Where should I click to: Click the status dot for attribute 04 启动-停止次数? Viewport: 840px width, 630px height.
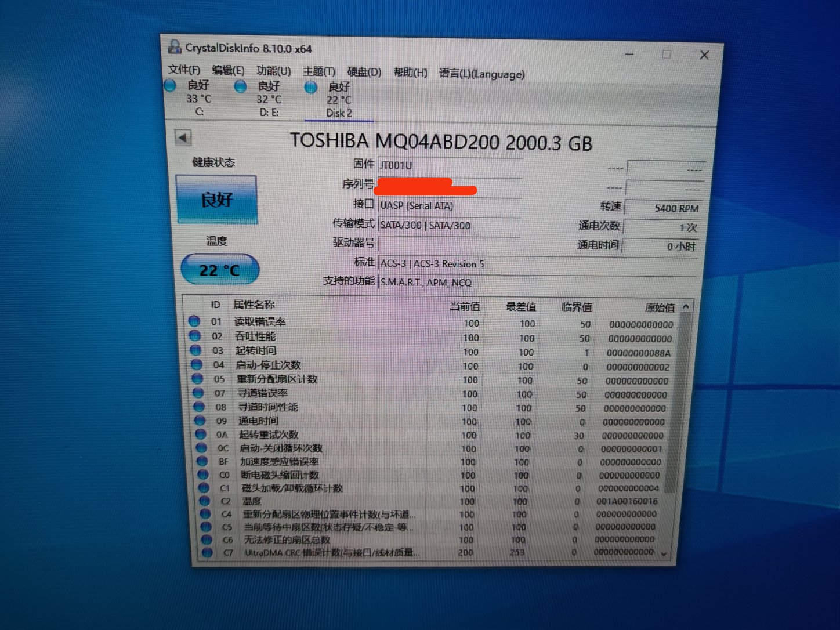pyautogui.click(x=197, y=364)
